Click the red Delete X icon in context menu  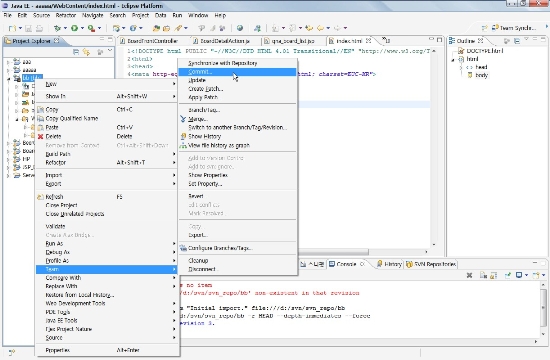[x=41, y=136]
